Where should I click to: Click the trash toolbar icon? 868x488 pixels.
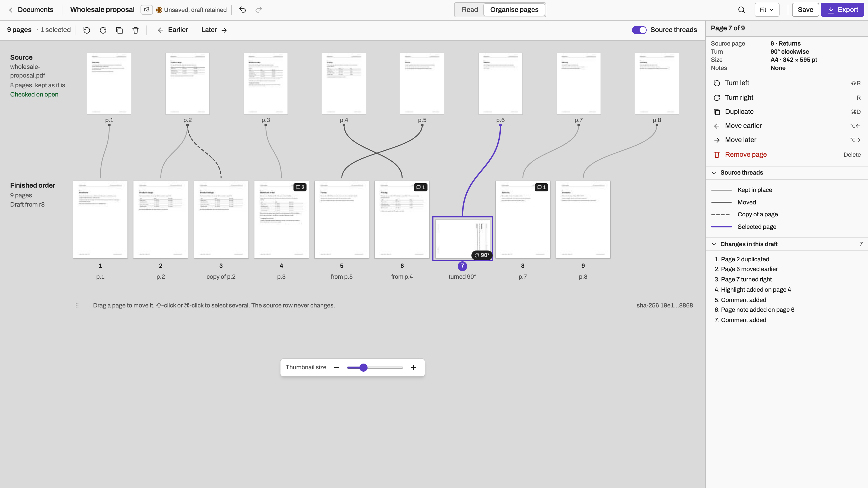[x=135, y=30]
